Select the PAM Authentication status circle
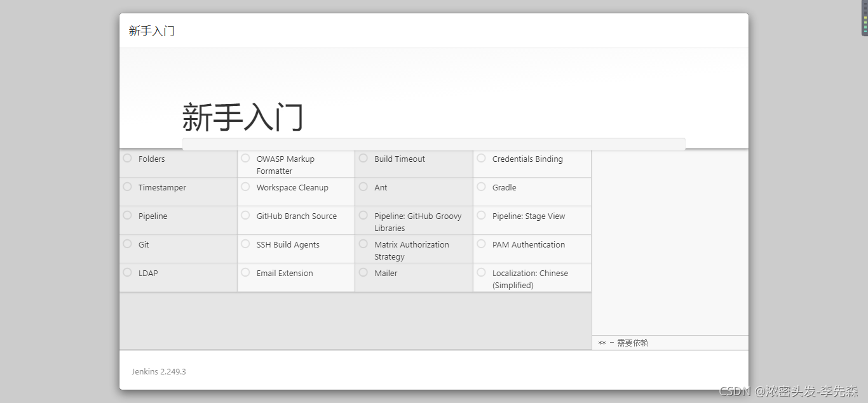Viewport: 868px width, 403px height. coord(481,244)
